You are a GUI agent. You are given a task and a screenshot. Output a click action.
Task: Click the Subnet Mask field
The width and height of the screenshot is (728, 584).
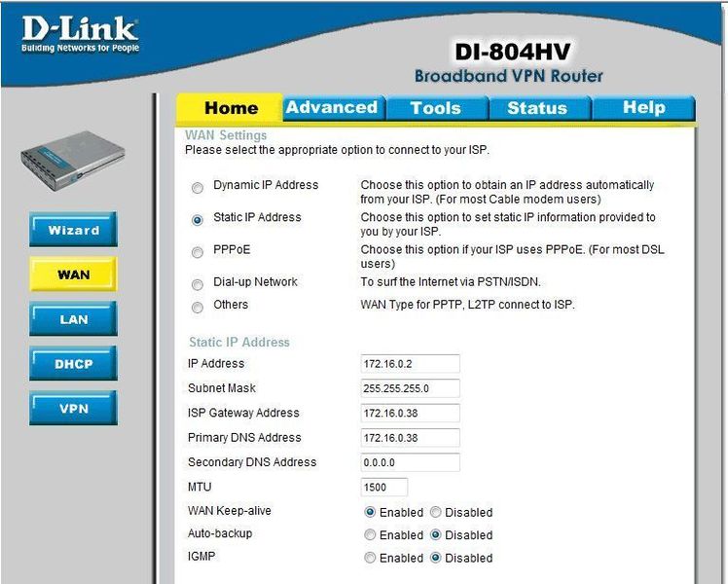[x=410, y=388]
